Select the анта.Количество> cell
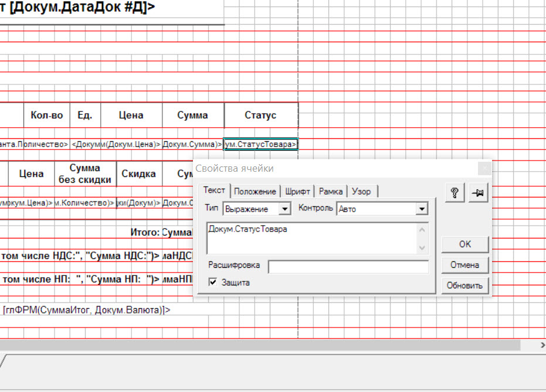 [35, 144]
